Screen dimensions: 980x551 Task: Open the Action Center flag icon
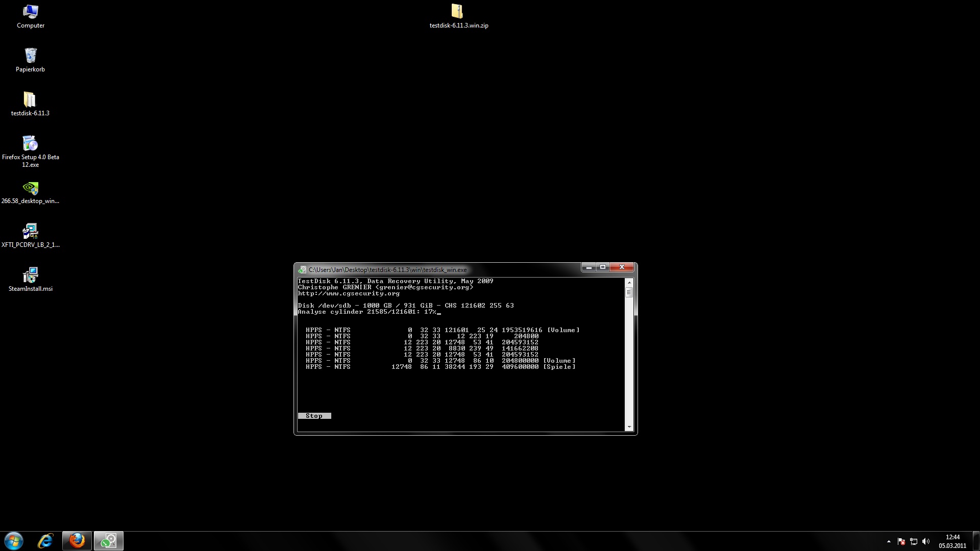click(x=901, y=541)
